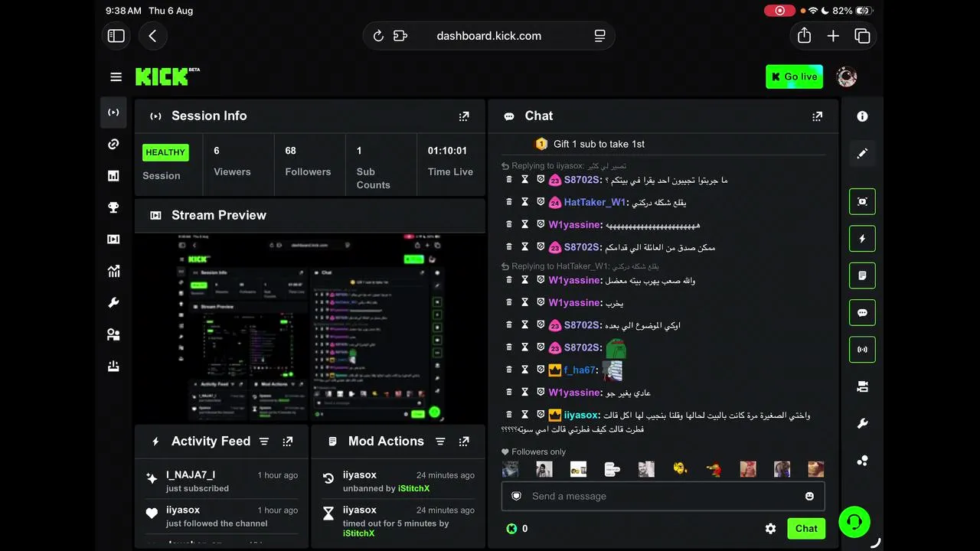Image resolution: width=980 pixels, height=551 pixels.
Task: Open the wrench icon in right sidebar
Action: (862, 424)
